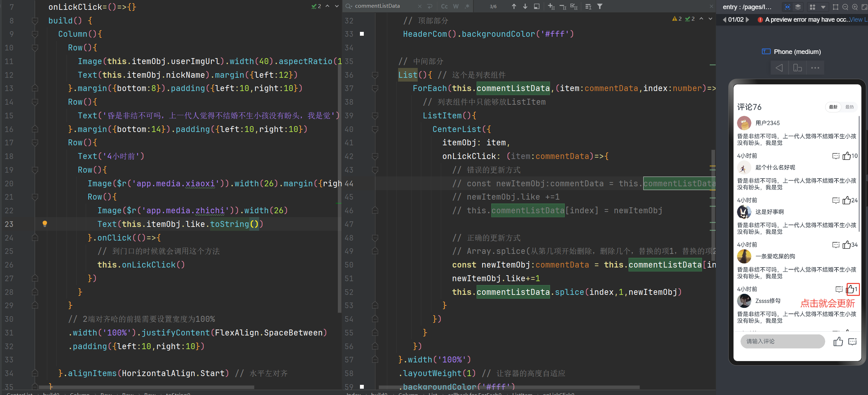
Task: Click the zoom out previewer icon
Action: (845, 7)
